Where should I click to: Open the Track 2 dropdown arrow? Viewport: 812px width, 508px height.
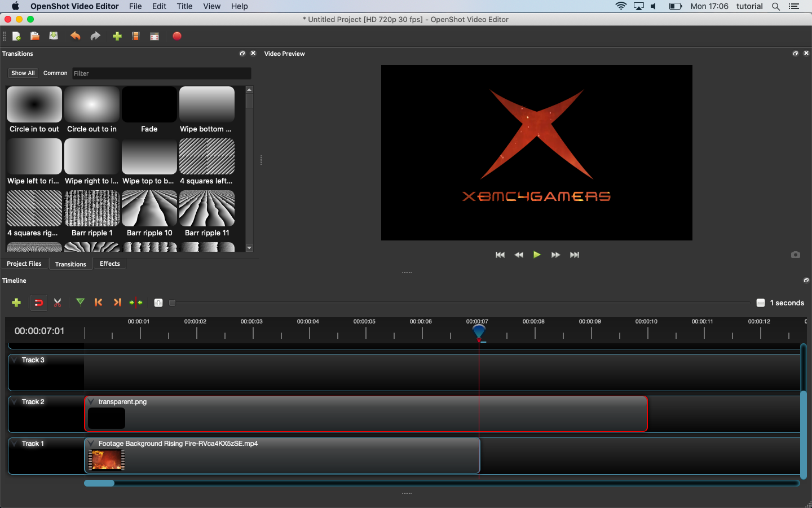point(15,402)
